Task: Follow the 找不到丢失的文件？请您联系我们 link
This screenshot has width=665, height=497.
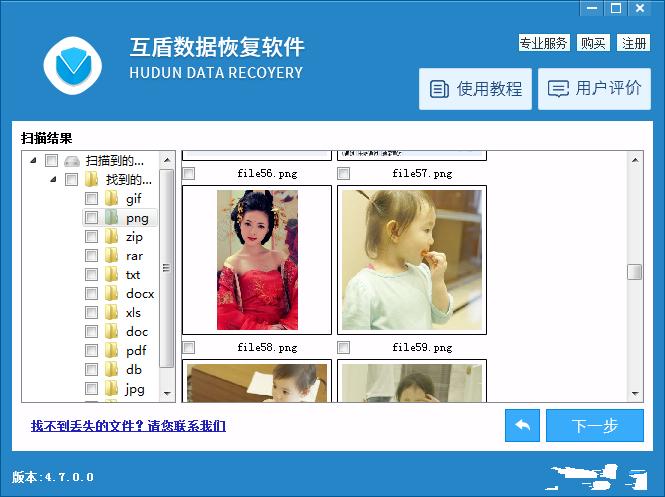Action: (x=128, y=426)
